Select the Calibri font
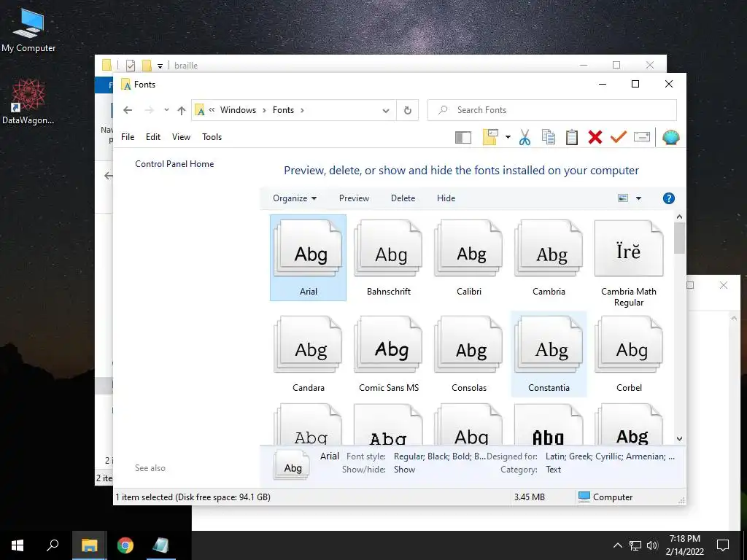This screenshot has width=747, height=560. point(469,257)
